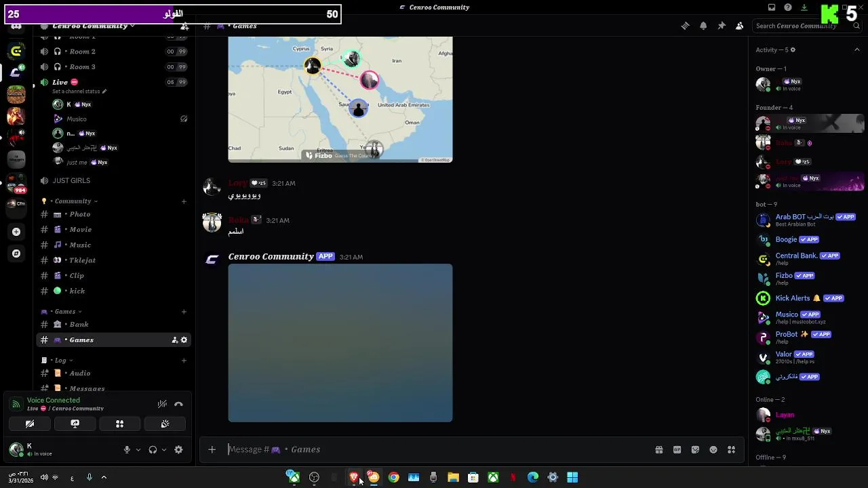Toggle noise suppression icon in voice panel

click(162, 404)
